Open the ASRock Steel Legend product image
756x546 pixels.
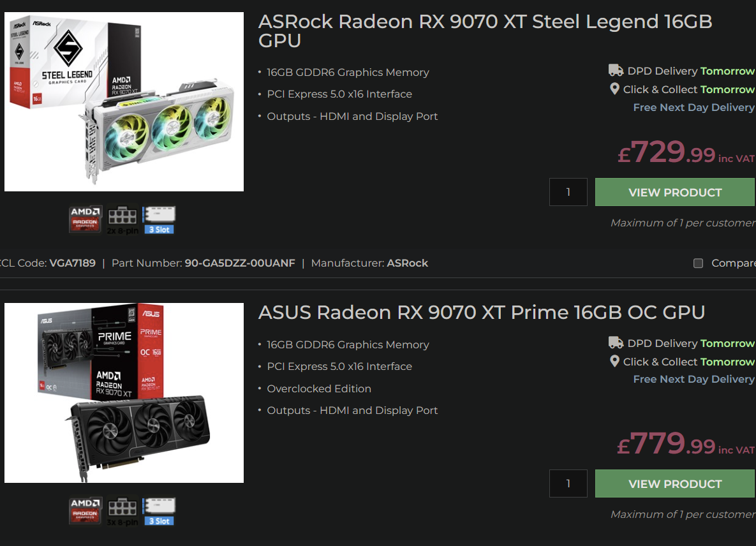coord(124,101)
